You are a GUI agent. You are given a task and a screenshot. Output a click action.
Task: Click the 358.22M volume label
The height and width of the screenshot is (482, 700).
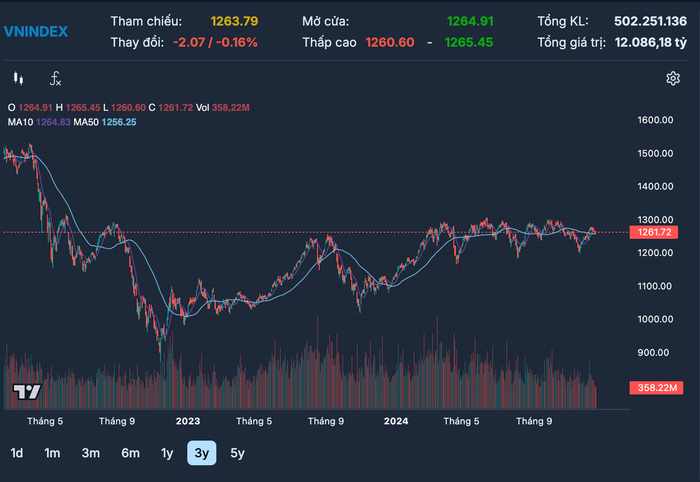[x=656, y=388]
